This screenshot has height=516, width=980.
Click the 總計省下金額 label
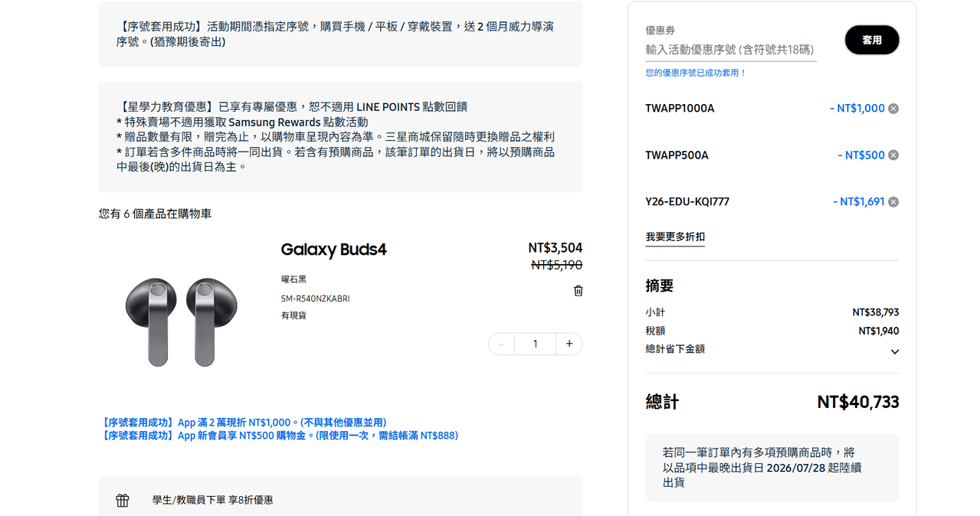pyautogui.click(x=675, y=349)
